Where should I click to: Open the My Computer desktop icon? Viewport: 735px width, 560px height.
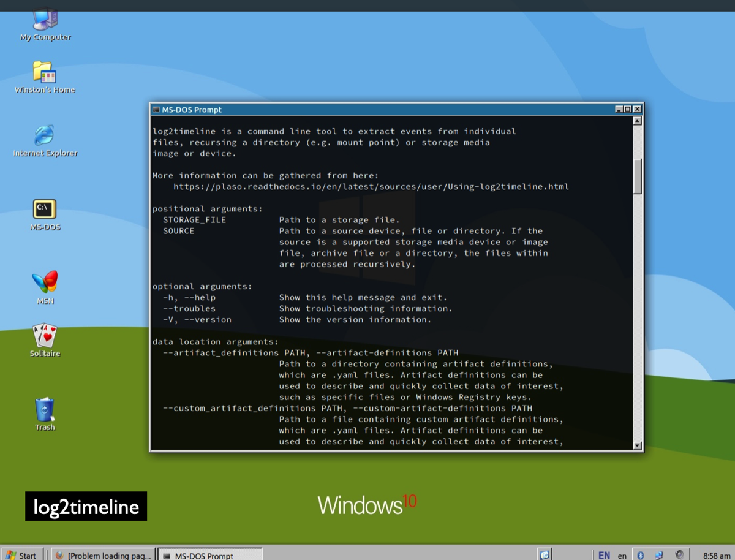point(45,22)
